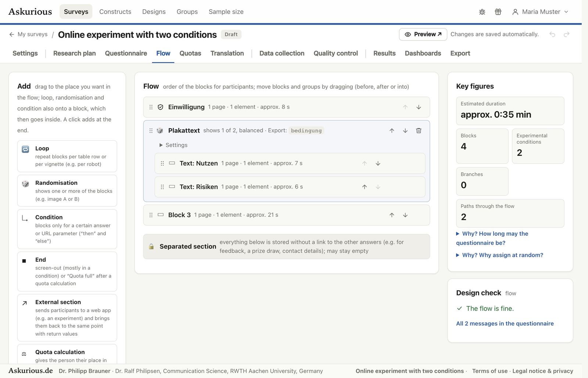588x378 pixels.
Task: Move Block 3 down
Action: click(x=405, y=215)
